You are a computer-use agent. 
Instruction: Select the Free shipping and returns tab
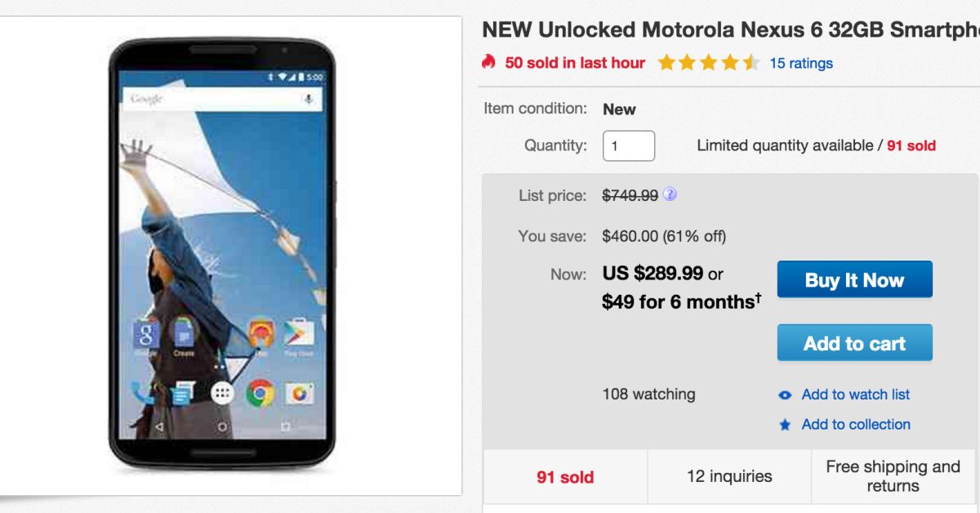(x=893, y=476)
